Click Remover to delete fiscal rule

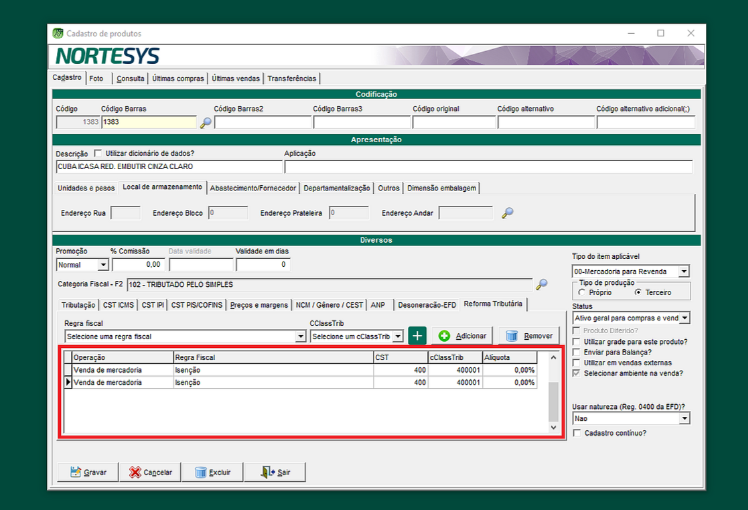529,336
